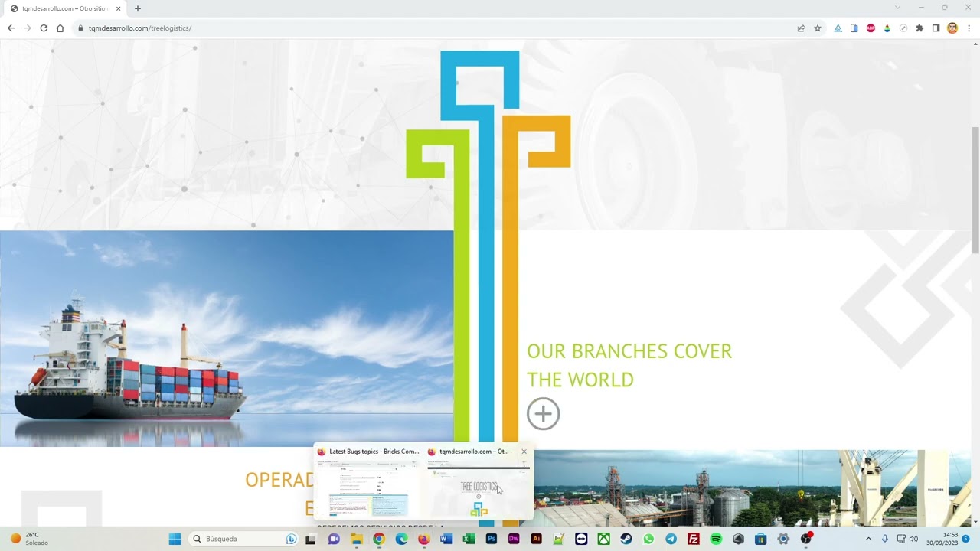Open Telegram from the taskbar
The width and height of the screenshot is (980, 551).
(x=671, y=539)
